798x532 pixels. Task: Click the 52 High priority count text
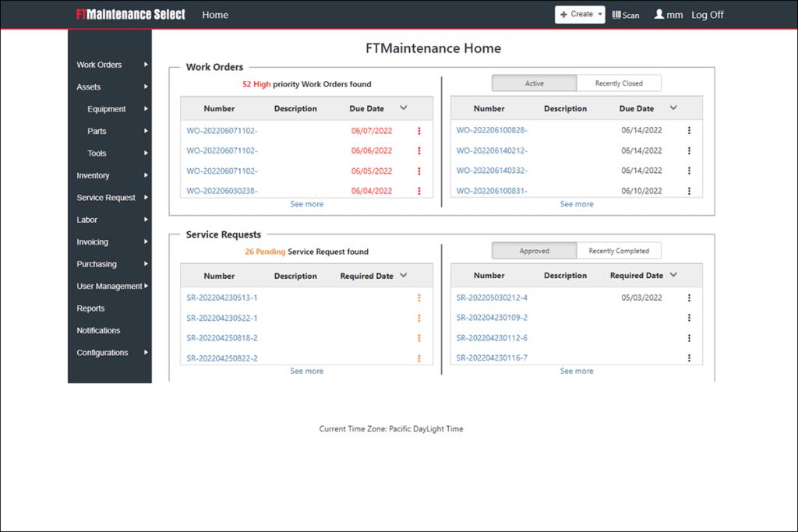[x=256, y=84]
